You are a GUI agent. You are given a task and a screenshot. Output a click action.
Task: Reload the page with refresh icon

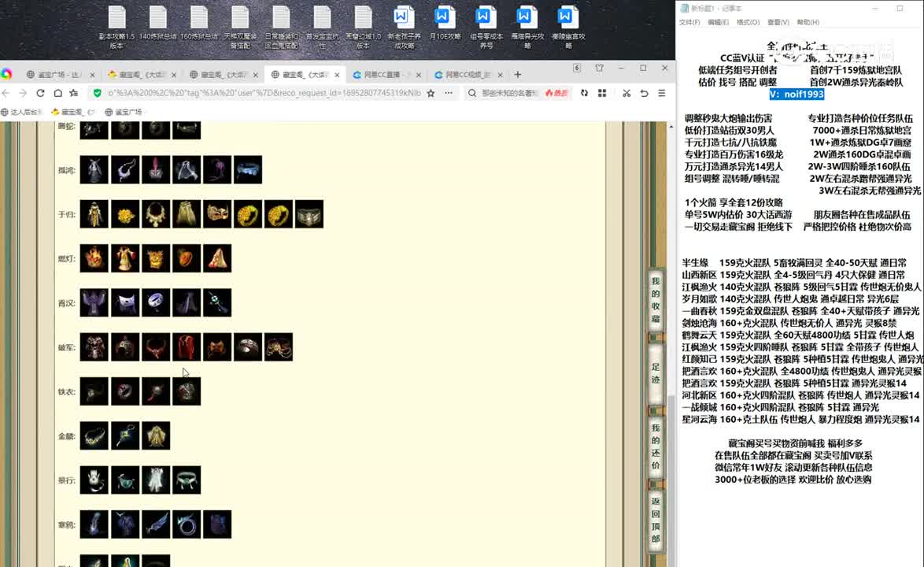[40, 93]
